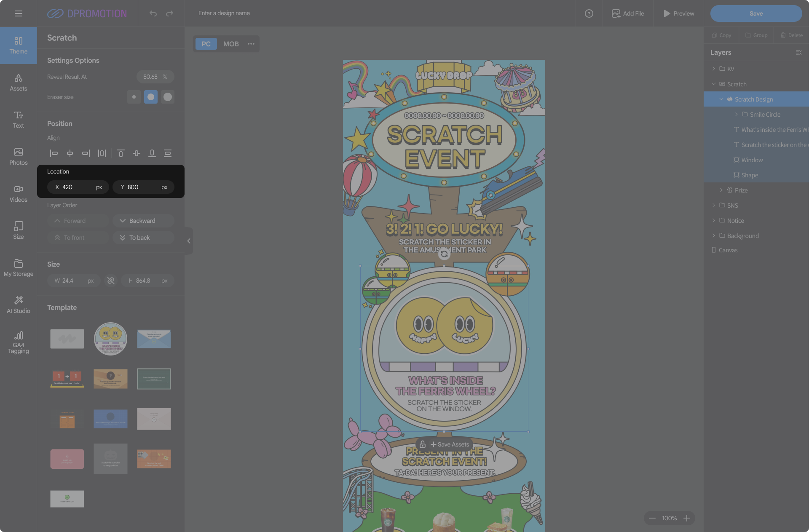Open the AI Studio sidebar panel

(18, 304)
